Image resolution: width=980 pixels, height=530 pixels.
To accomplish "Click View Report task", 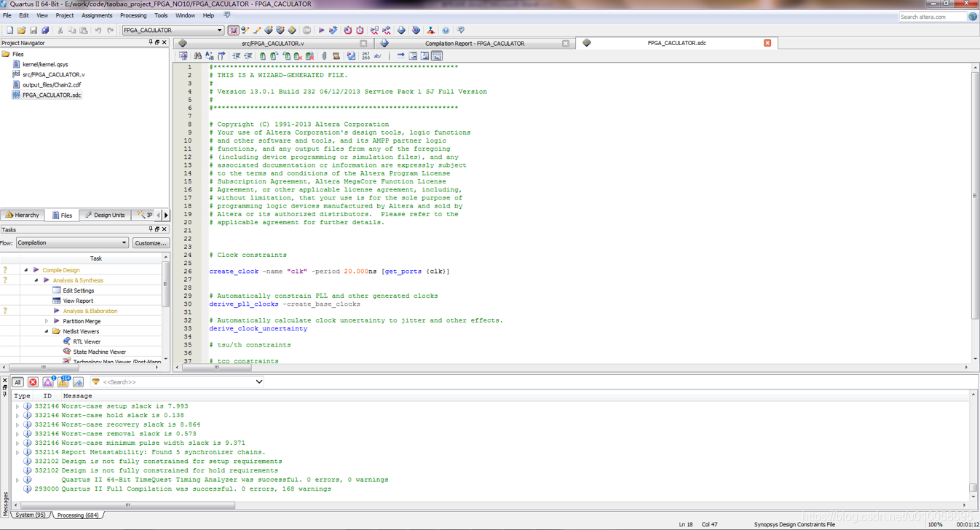I will point(77,301).
